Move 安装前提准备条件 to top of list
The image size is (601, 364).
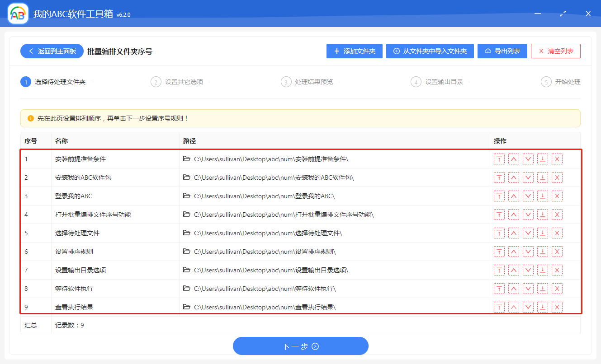click(x=499, y=159)
